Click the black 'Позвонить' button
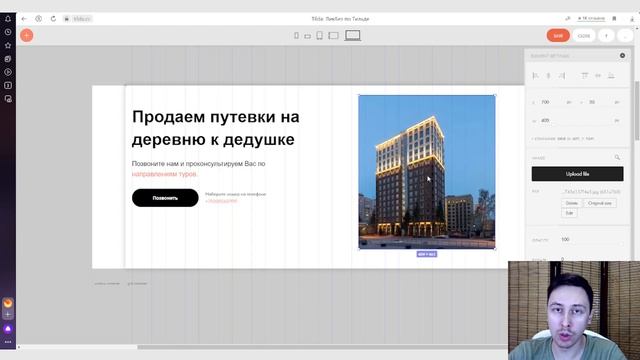640x360 pixels. (165, 198)
